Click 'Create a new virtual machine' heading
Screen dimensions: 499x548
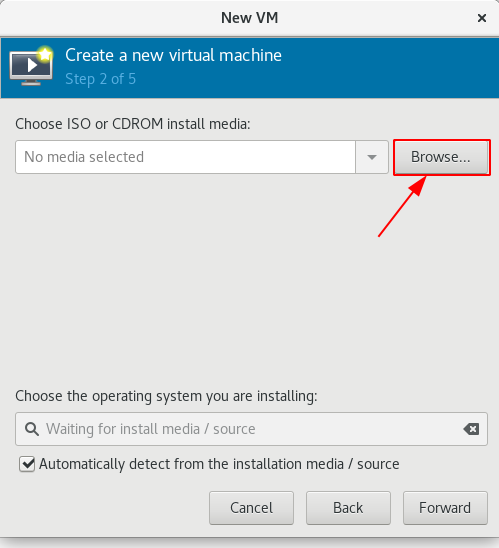click(173, 55)
